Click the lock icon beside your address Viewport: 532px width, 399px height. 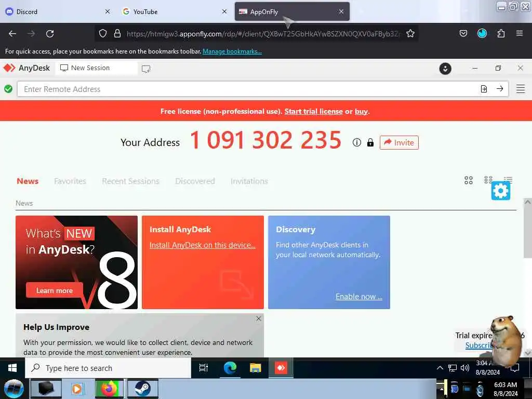click(x=370, y=142)
